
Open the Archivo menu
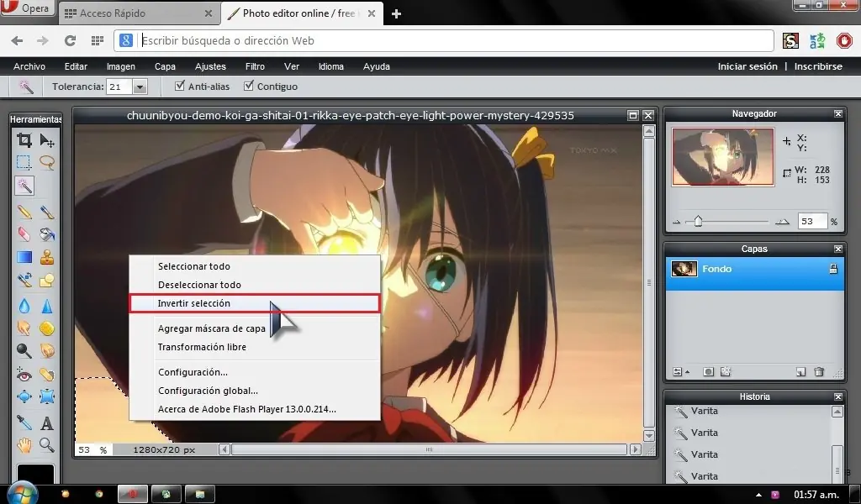click(x=29, y=66)
